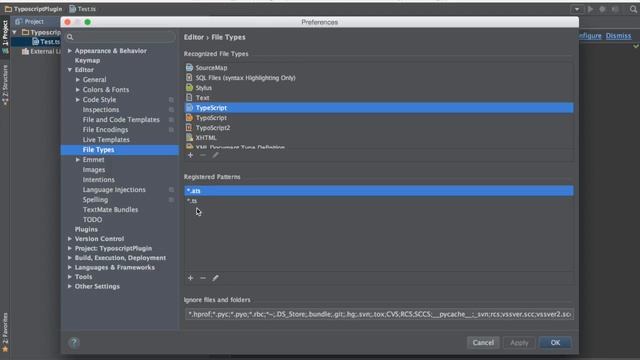The width and height of the screenshot is (640, 360).
Task: Expand Appearance & Behavior section
Action: click(x=70, y=51)
